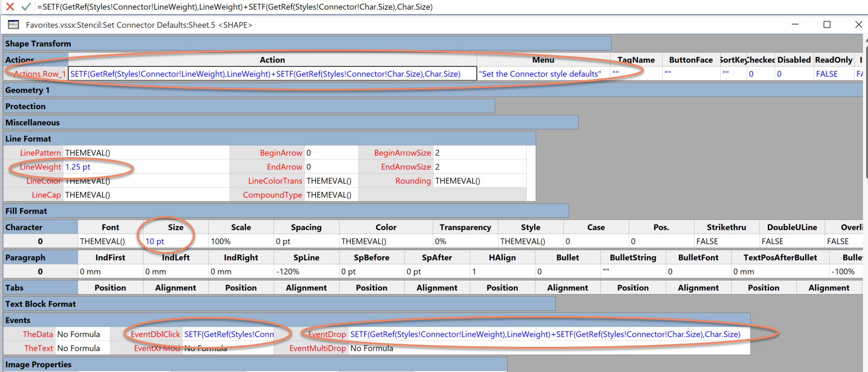
Task: Collapse the Line Format section
Action: pos(270,139)
